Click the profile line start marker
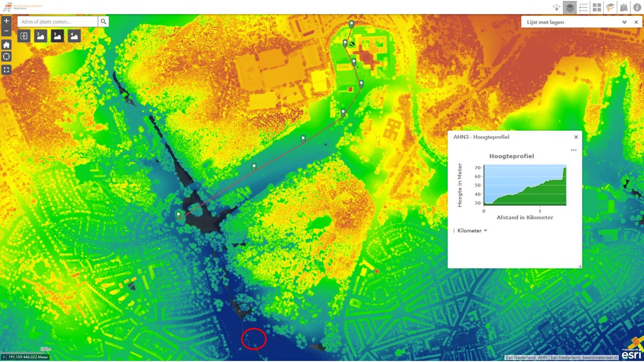Screen dimensions: 644x362 (x=178, y=215)
